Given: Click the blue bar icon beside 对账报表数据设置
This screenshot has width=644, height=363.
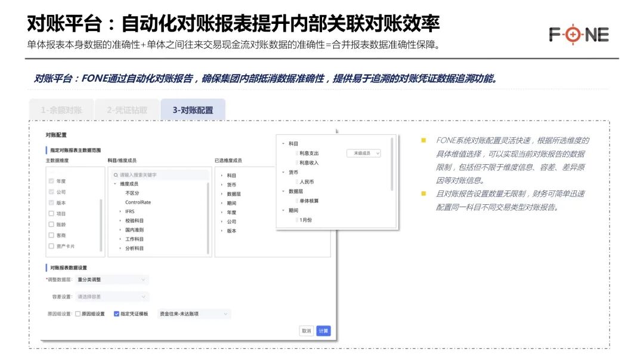Looking at the screenshot, I should tap(46, 267).
